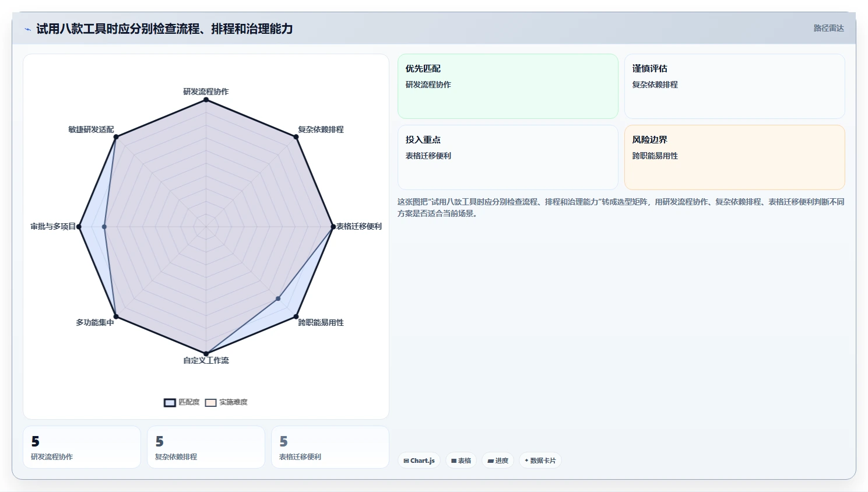
Task: Click the outer data point at 审批与多项目 vertex
Action: (x=79, y=227)
